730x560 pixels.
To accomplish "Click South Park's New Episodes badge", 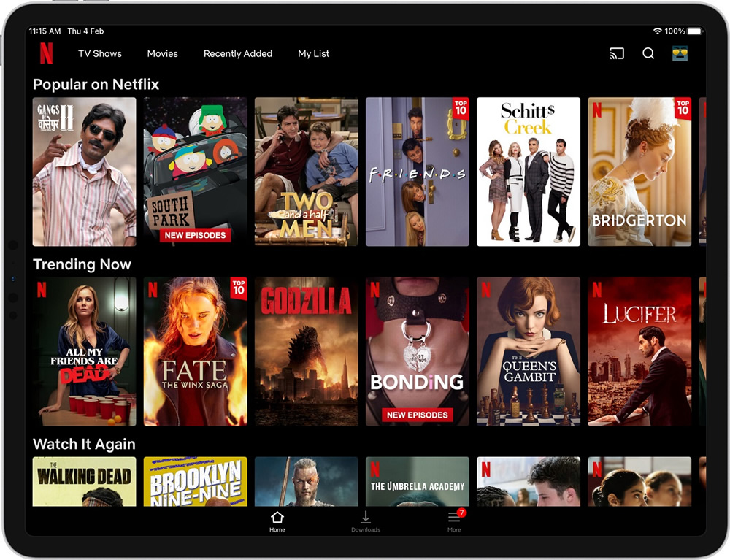I will tap(195, 235).
